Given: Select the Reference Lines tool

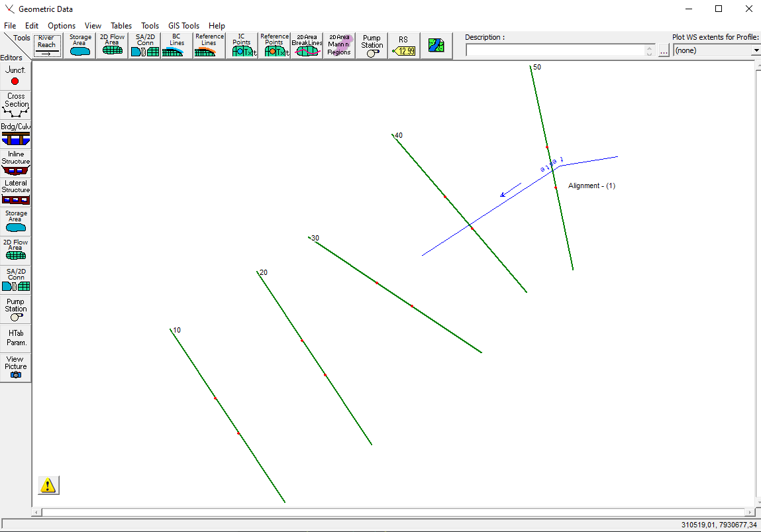Looking at the screenshot, I should click(208, 45).
